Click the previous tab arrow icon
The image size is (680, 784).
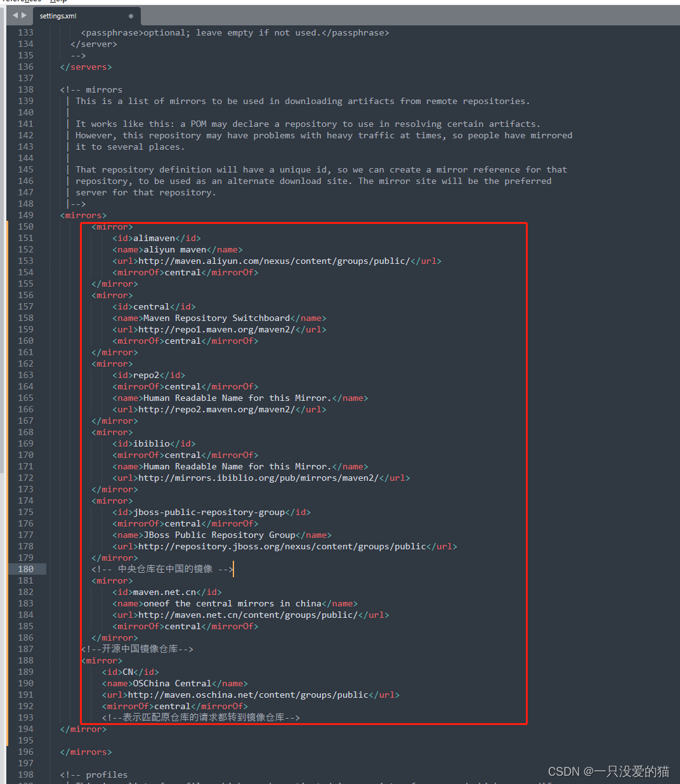(x=15, y=15)
